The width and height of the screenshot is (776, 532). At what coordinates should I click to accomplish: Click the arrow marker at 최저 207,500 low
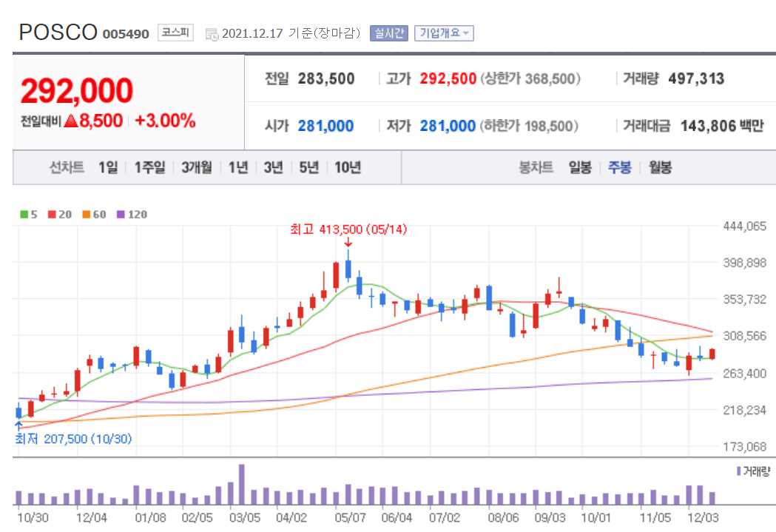click(x=17, y=425)
